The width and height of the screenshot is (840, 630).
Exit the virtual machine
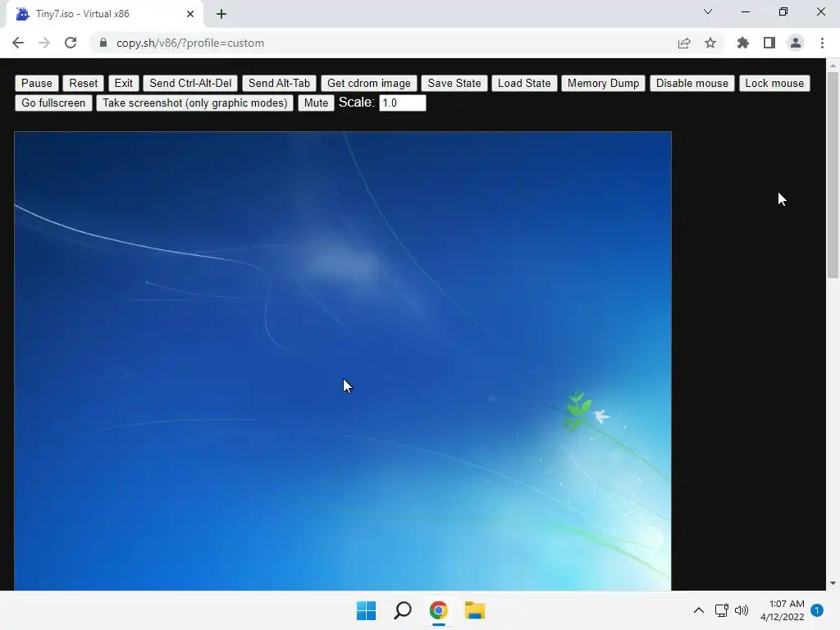click(x=123, y=83)
